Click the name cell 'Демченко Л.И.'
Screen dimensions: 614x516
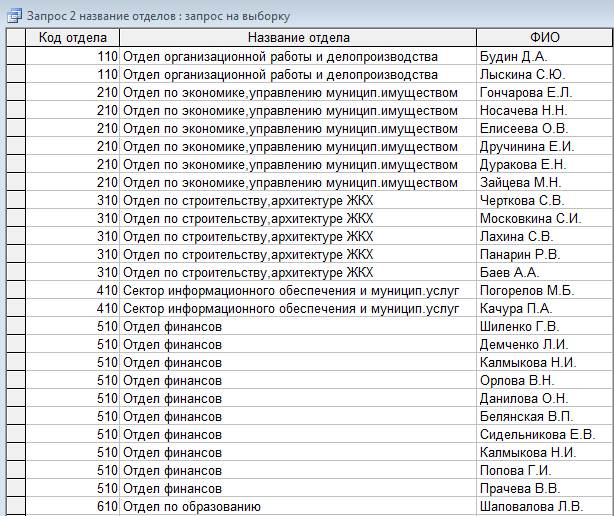tap(545, 345)
